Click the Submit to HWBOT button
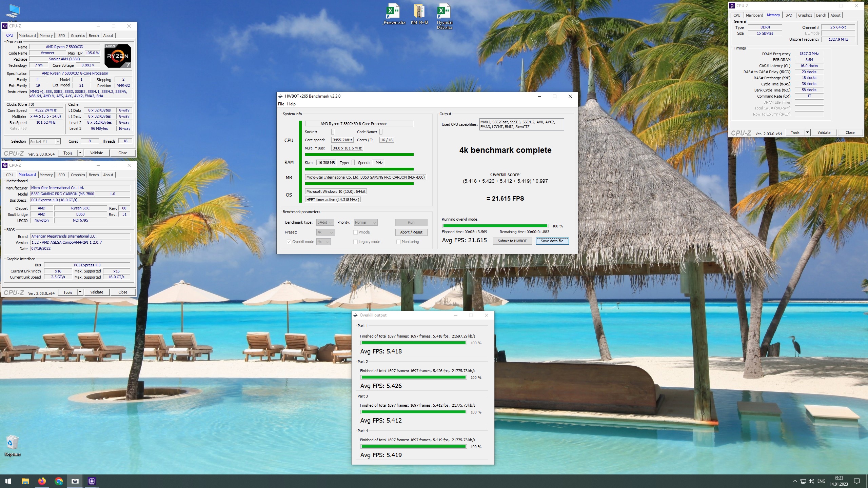868x488 pixels. pyautogui.click(x=512, y=241)
